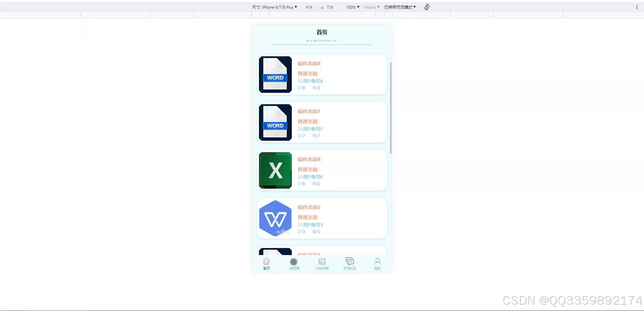644x311 pixels.
Task: Open the DevTools more options menu
Action: click(637, 7)
